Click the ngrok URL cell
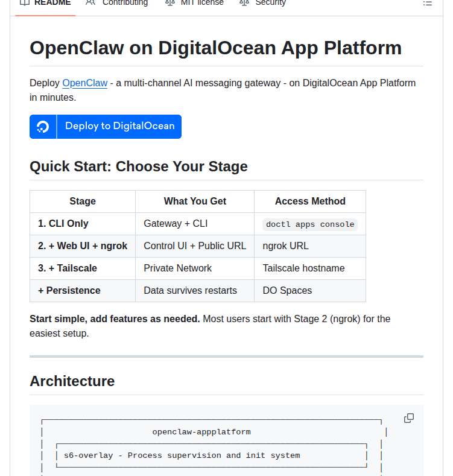The height and width of the screenshot is (476, 453). coord(310,246)
